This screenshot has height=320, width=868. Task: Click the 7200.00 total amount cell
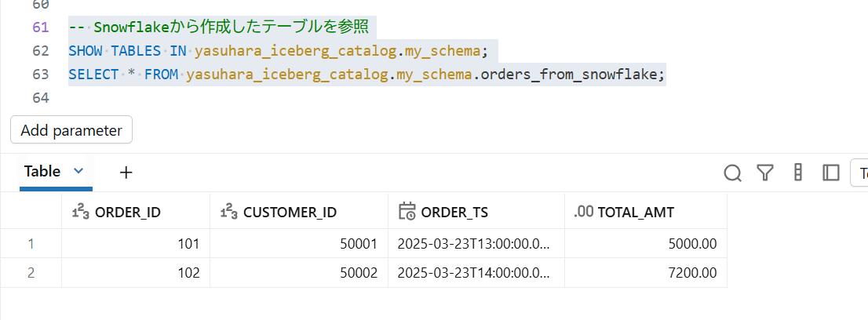click(690, 273)
